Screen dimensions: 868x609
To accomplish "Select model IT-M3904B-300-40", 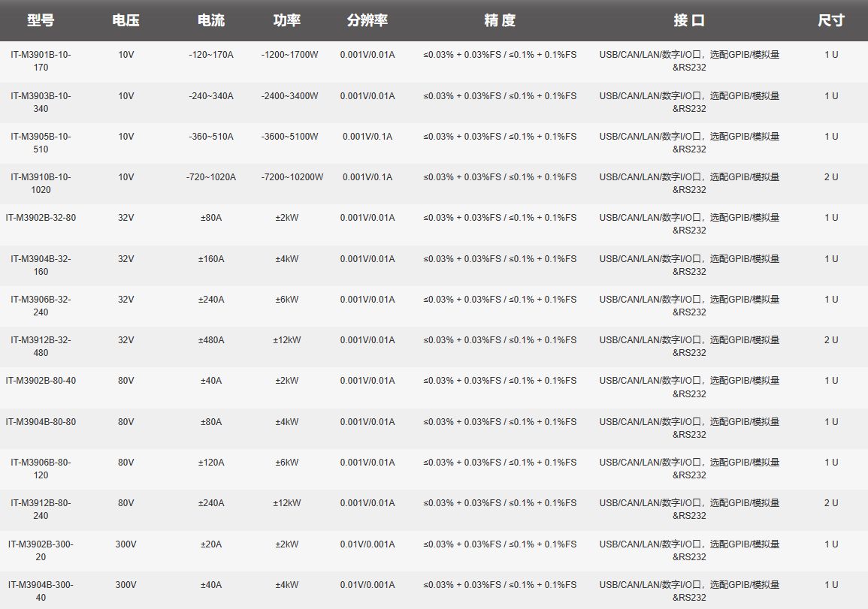I will pyautogui.click(x=41, y=591).
